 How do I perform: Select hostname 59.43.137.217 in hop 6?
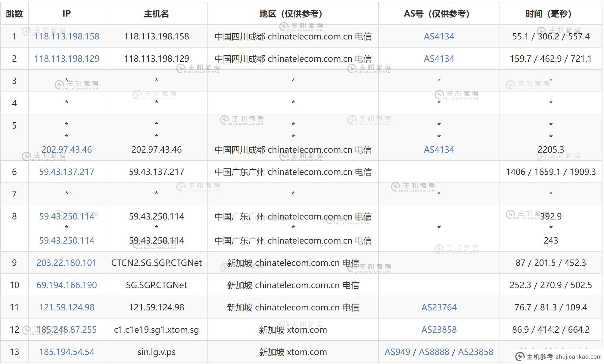point(156,172)
